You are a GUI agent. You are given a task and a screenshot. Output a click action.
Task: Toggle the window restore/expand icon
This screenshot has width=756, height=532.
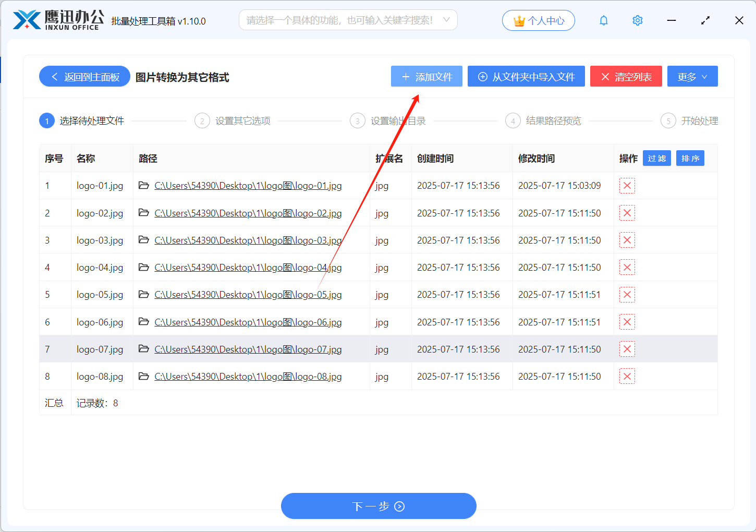705,20
